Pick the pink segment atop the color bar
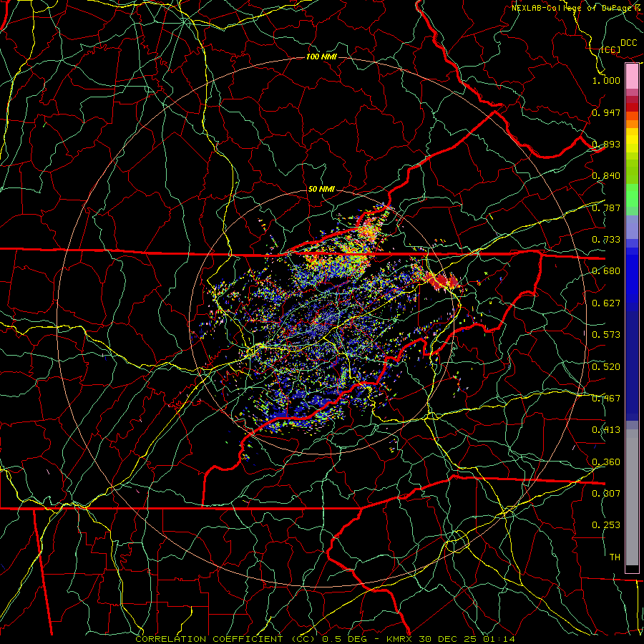 tap(632, 76)
